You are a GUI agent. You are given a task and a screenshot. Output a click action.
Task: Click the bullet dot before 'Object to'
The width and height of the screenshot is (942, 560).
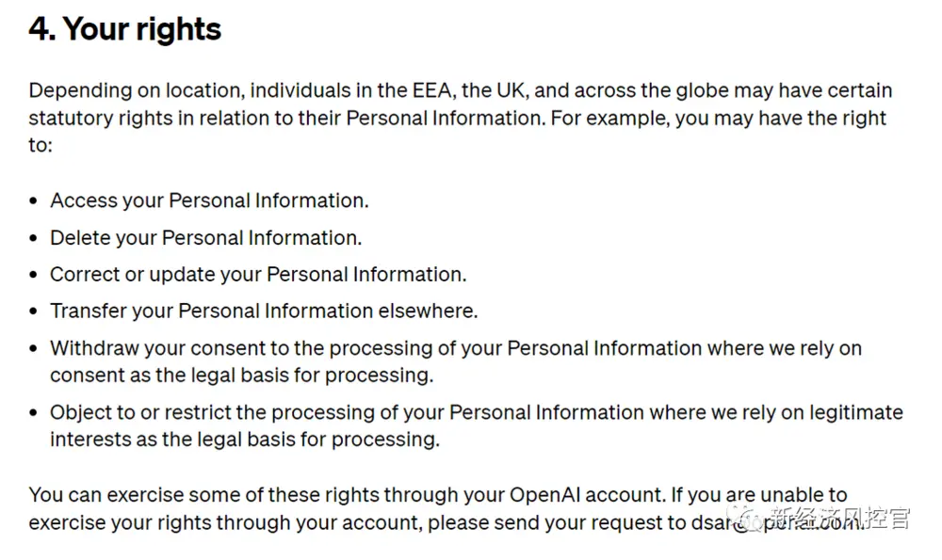[35, 413]
